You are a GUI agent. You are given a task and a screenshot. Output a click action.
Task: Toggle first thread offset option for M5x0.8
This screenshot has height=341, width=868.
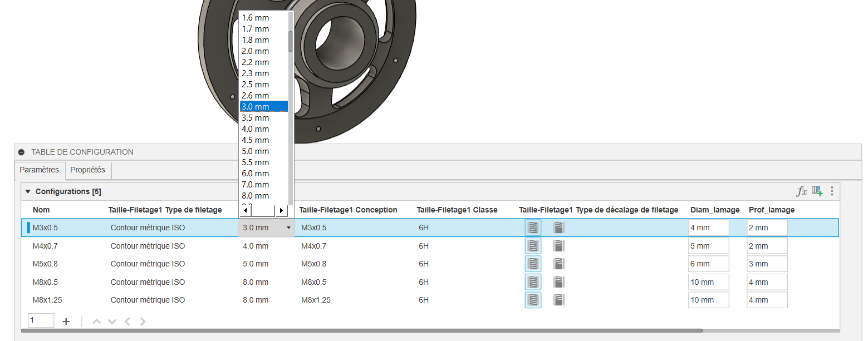click(533, 264)
